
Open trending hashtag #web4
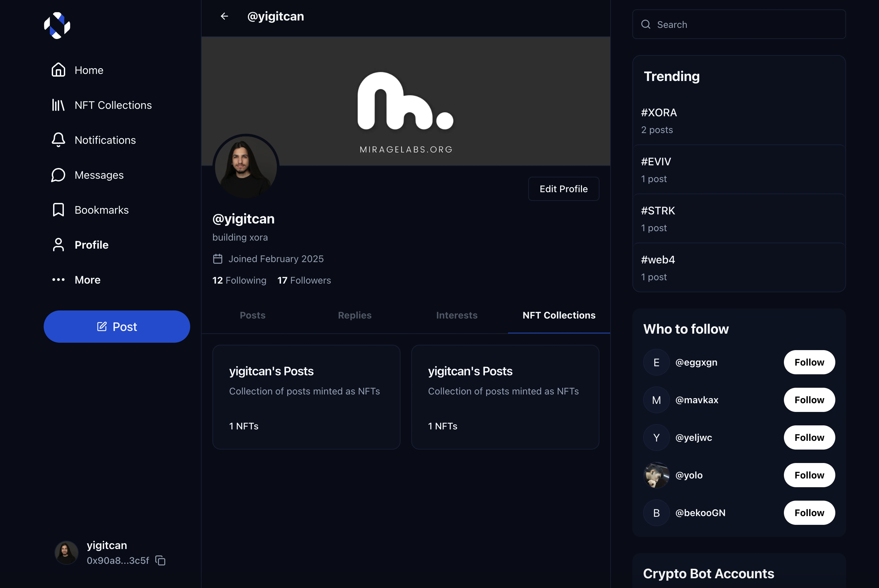tap(658, 259)
